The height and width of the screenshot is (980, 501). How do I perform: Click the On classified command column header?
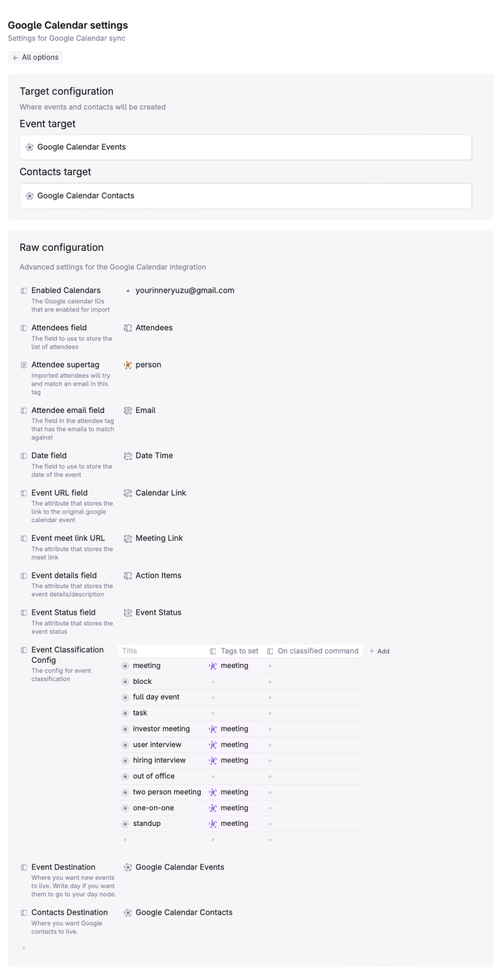pos(318,651)
